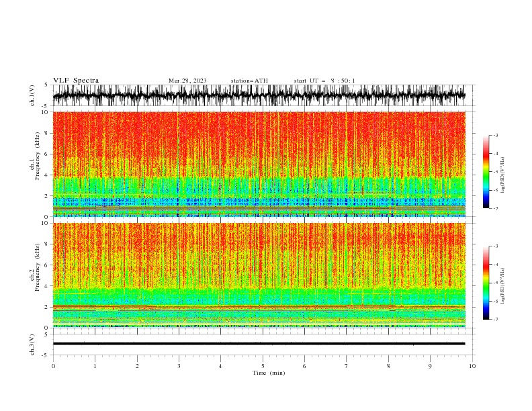Image resolution: width=532 pixels, height=411 pixels.
Task: Click the ch.1 spectrogram color scale bar
Action: (486, 172)
